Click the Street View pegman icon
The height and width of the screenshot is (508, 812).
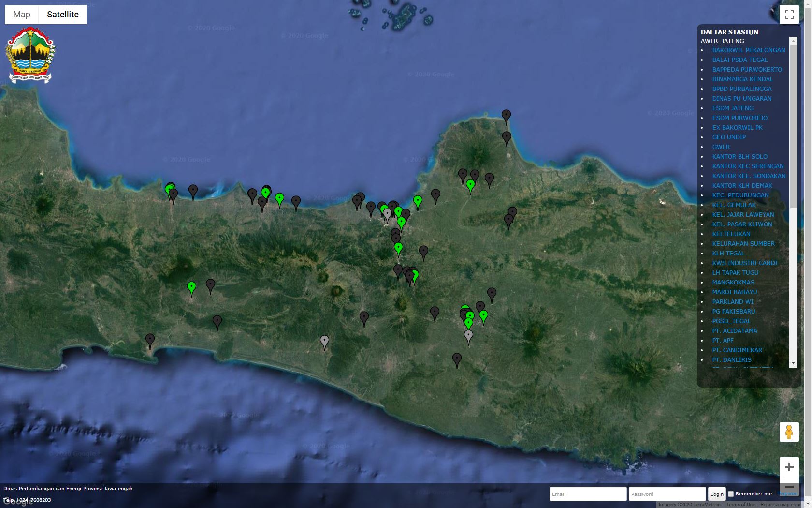789,432
